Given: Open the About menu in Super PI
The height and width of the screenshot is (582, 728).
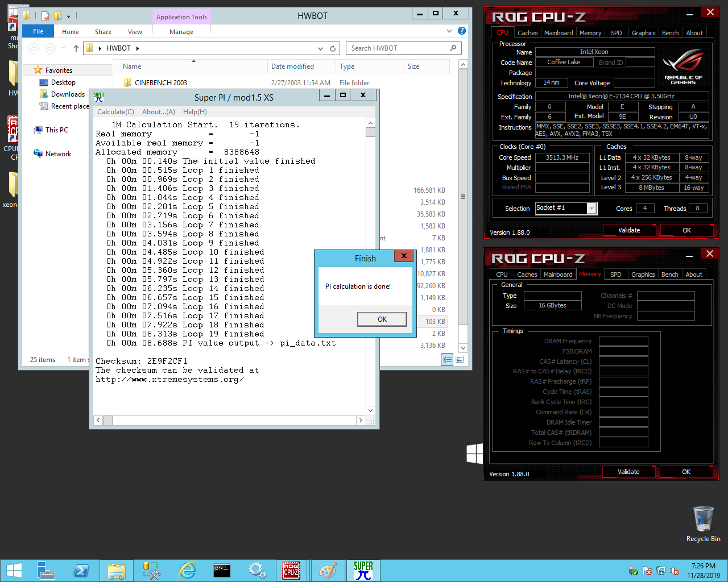Looking at the screenshot, I should pyautogui.click(x=159, y=112).
